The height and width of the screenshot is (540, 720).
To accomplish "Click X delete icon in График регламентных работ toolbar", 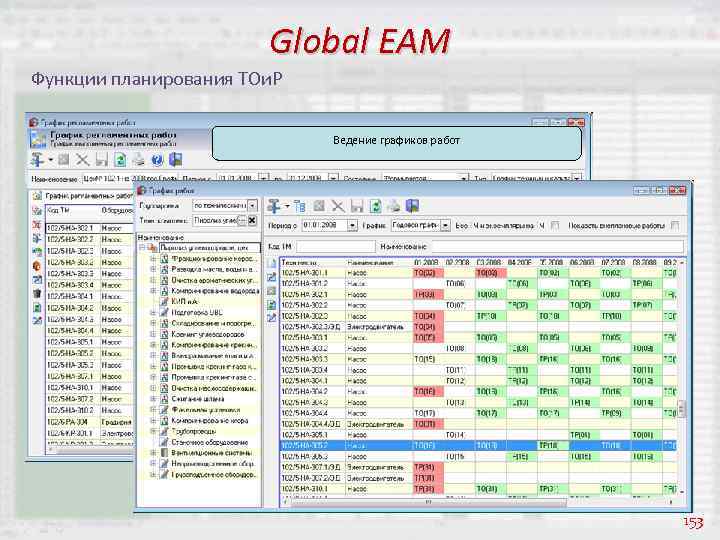I will (x=83, y=160).
